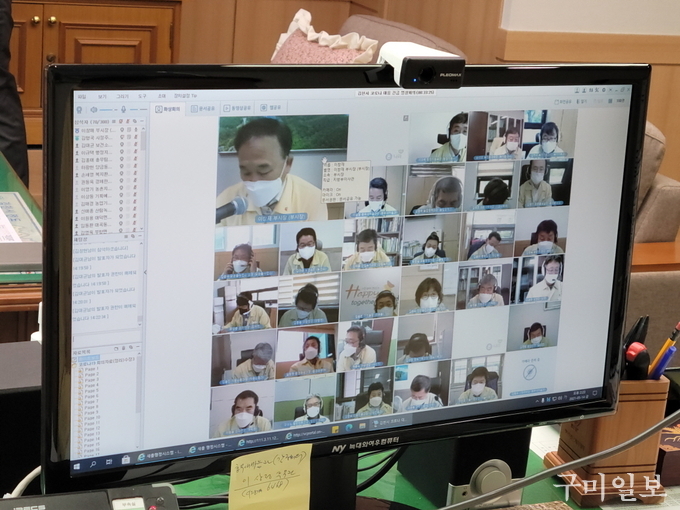The height and width of the screenshot is (510, 680).
Task: Collapse the chat panel with its minus button
Action: (x=139, y=237)
